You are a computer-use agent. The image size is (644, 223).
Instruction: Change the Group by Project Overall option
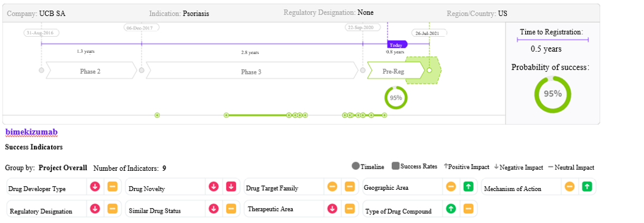(63, 168)
